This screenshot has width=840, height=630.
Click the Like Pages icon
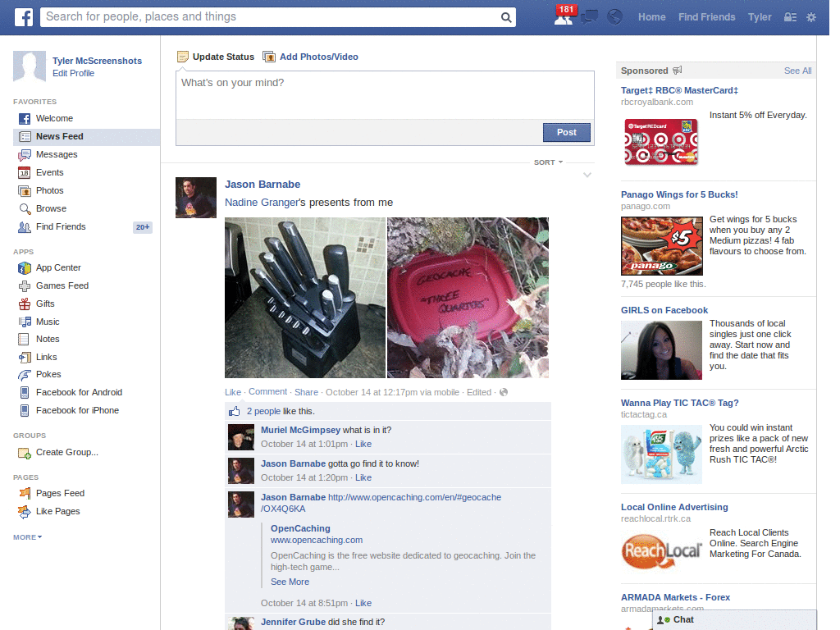click(x=24, y=512)
